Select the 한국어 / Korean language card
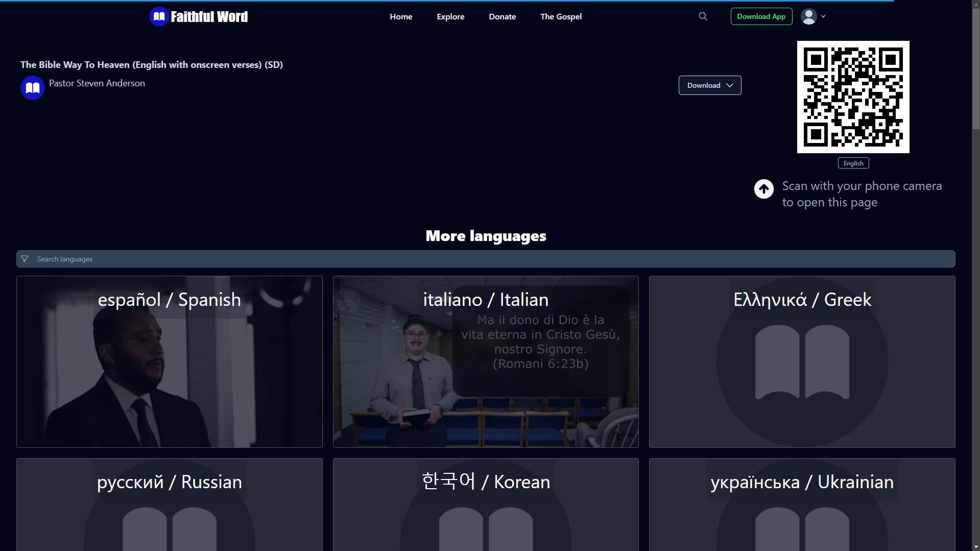The image size is (980, 551). [486, 505]
